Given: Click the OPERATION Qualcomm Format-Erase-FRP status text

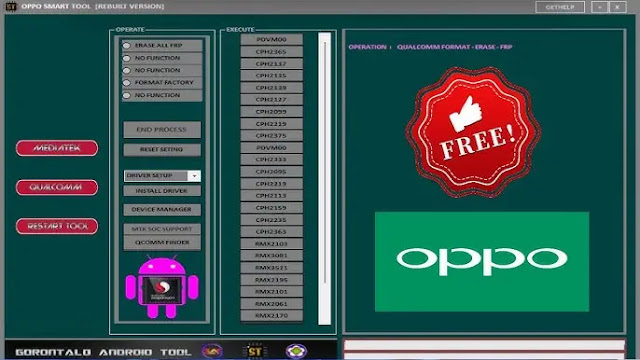Looking at the screenshot, I should pos(430,47).
